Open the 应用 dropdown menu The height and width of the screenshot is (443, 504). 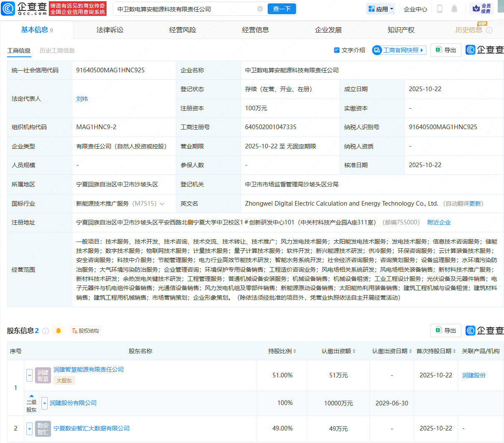tap(381, 9)
